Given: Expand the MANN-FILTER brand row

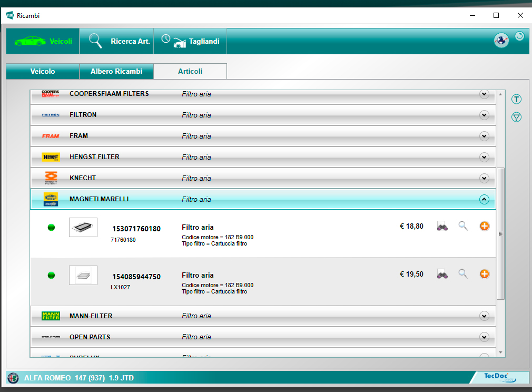Looking at the screenshot, I should point(484,316).
